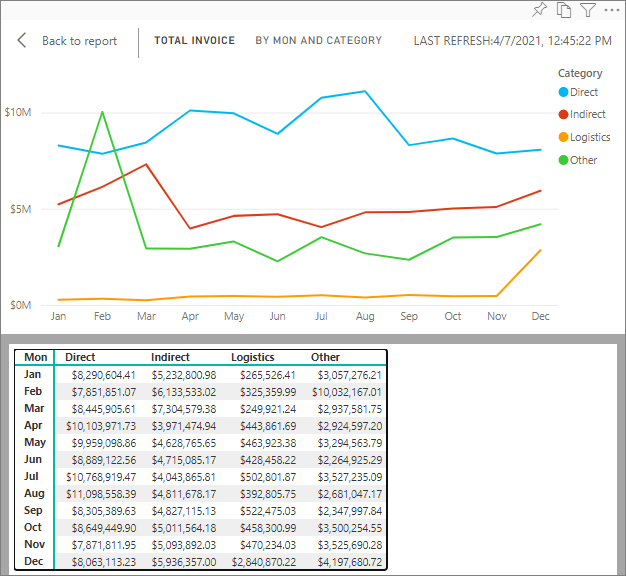This screenshot has width=626, height=576.
Task: Copy the visual as image icon
Action: tap(564, 10)
